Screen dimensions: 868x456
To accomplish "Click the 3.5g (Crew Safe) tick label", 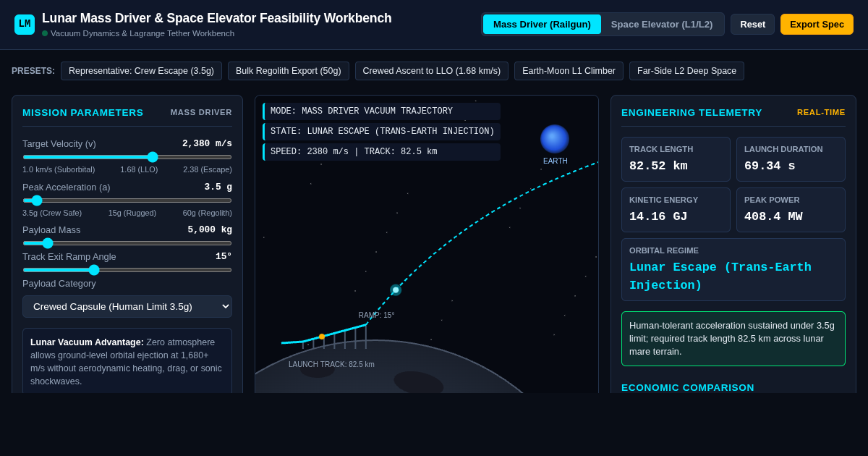I will 52,213.
